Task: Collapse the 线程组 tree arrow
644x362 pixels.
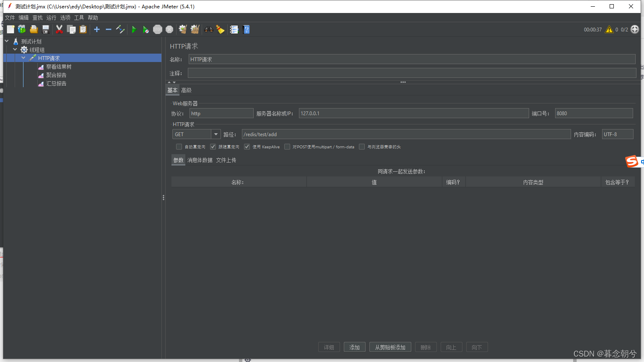Action: pyautogui.click(x=15, y=49)
